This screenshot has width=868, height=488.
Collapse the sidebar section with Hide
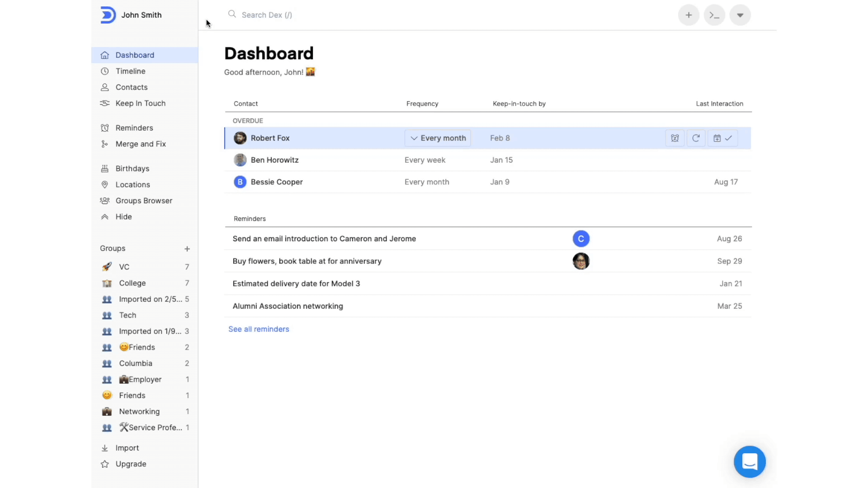tap(123, 217)
